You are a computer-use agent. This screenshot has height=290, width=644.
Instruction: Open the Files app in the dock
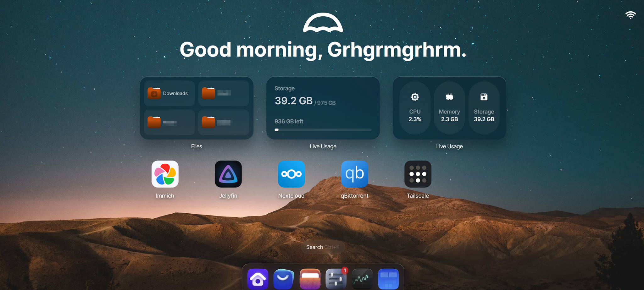tap(310, 279)
